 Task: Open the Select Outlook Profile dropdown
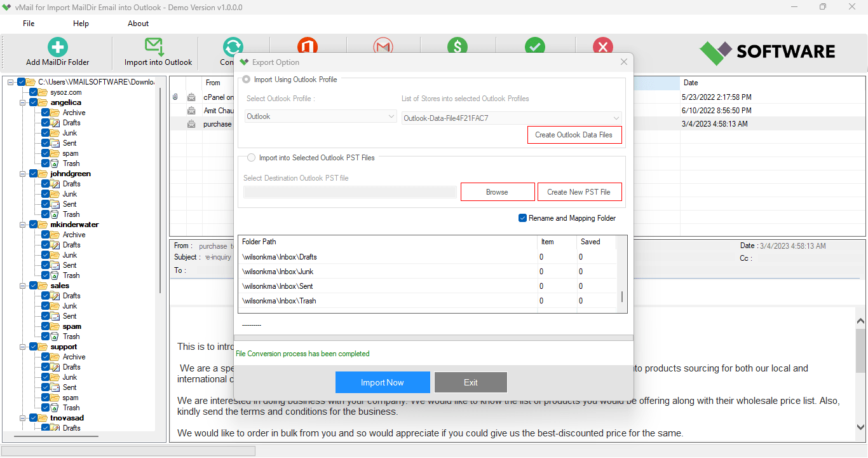tap(322, 116)
